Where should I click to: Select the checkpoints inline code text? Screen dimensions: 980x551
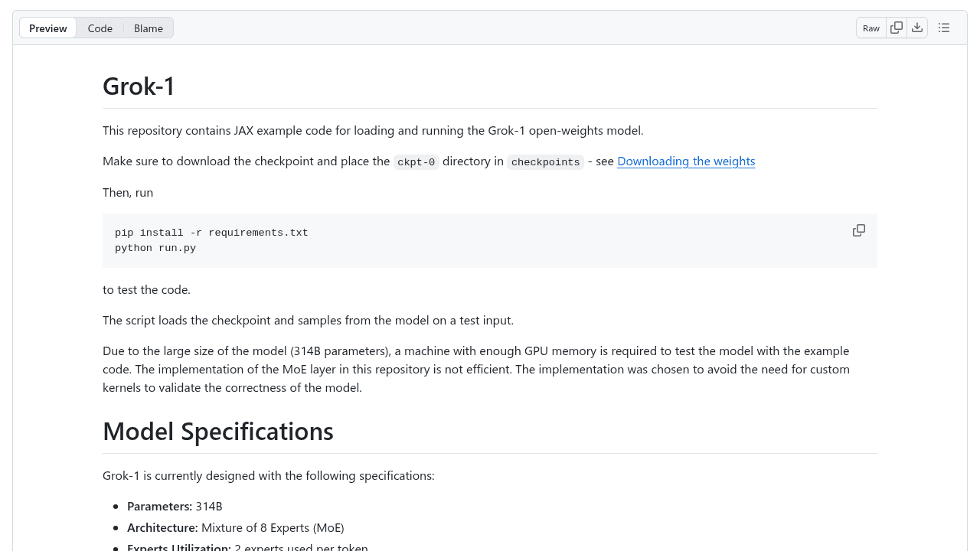tap(545, 162)
